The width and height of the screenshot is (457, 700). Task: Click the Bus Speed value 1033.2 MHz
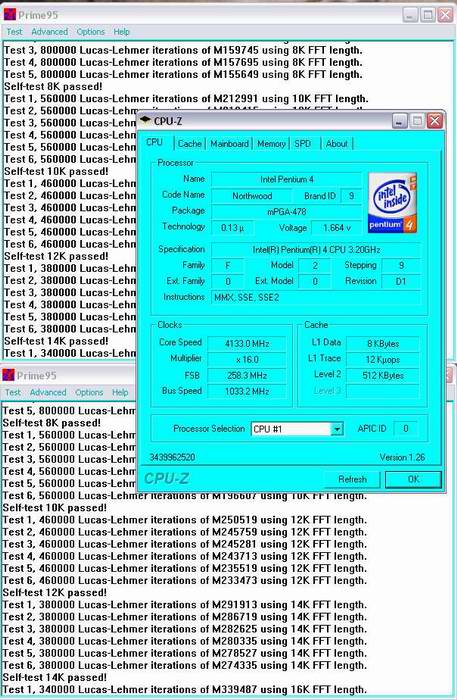pos(247,392)
